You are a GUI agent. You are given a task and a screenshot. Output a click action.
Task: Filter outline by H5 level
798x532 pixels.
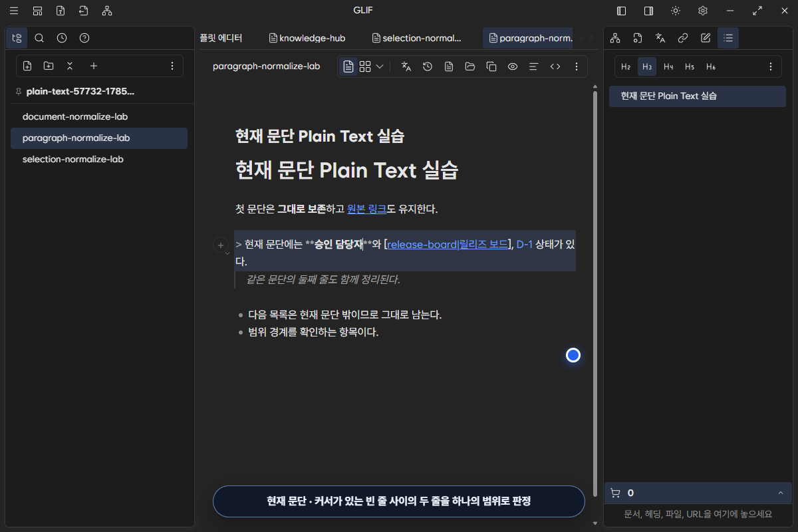tap(690, 66)
